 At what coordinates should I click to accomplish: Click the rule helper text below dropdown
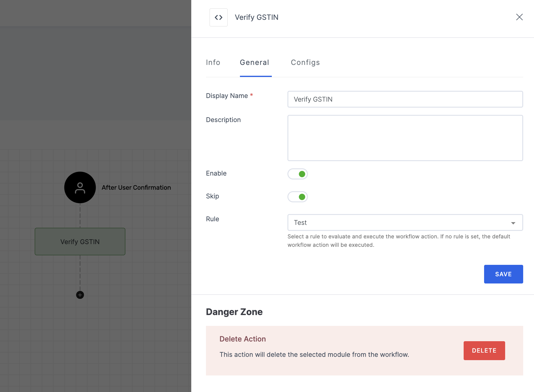[x=399, y=240]
